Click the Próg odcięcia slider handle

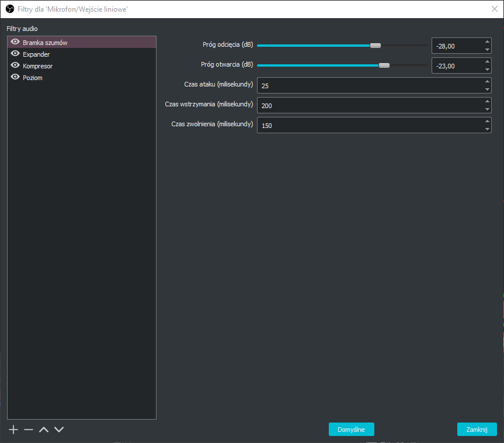(x=376, y=46)
